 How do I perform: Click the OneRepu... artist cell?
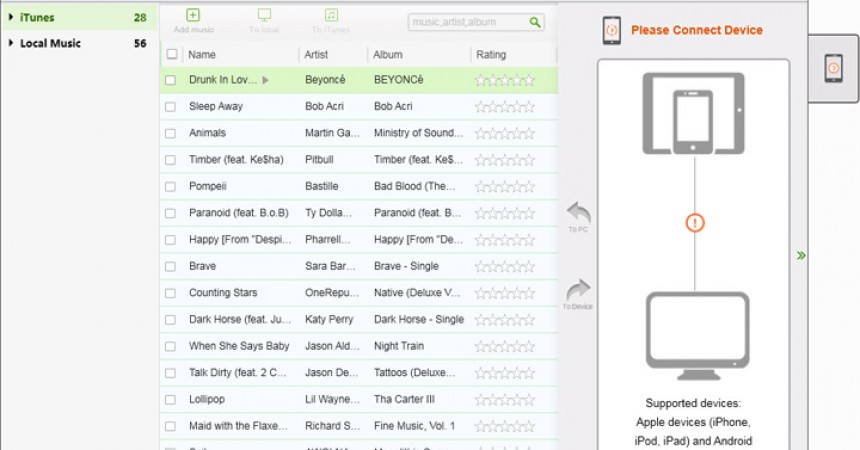click(x=330, y=292)
